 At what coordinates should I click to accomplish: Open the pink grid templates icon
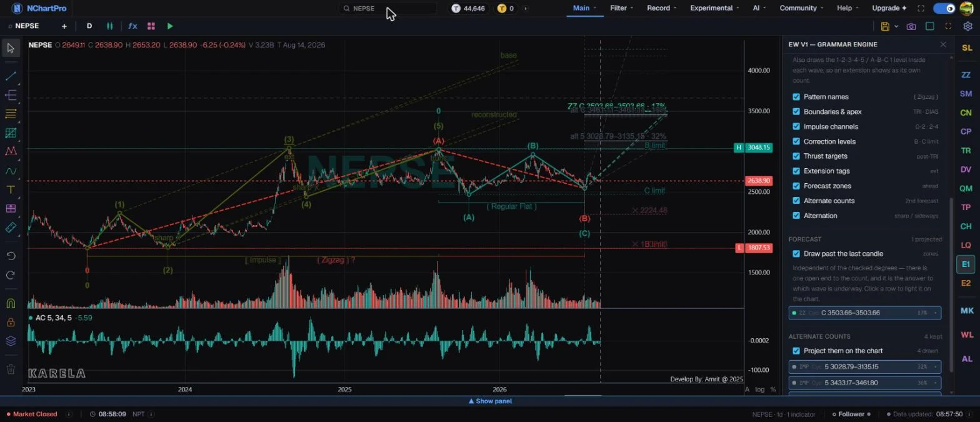point(151,26)
